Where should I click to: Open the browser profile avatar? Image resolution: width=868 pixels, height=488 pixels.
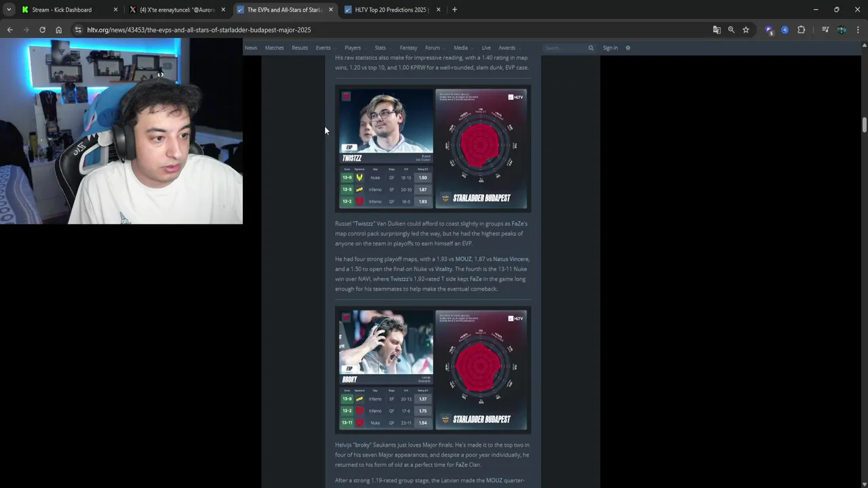tap(842, 30)
